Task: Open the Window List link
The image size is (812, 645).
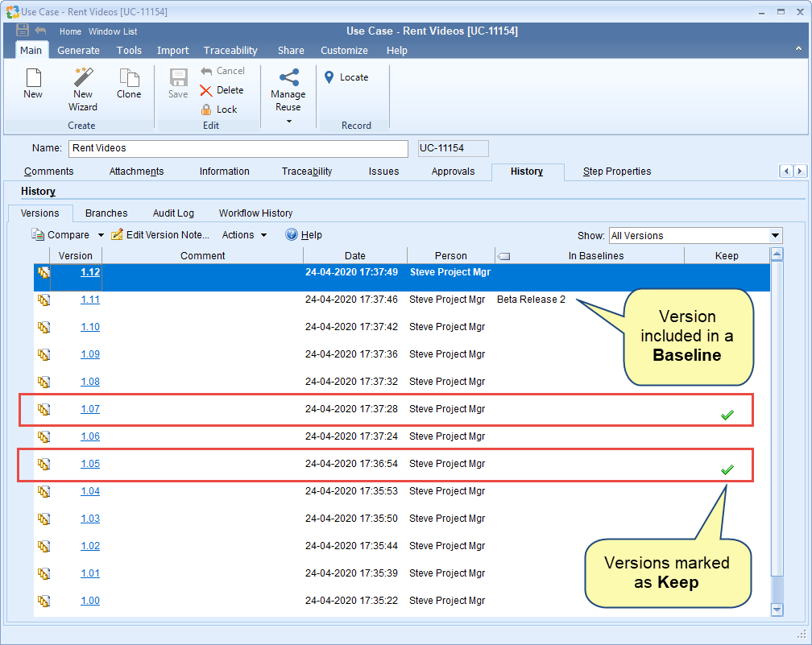Action: pos(113,31)
